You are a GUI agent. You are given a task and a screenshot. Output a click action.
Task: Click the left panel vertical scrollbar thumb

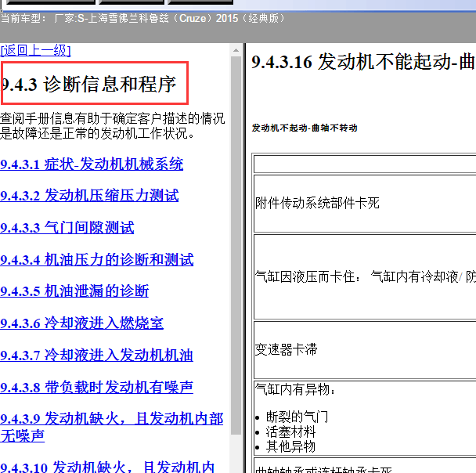tap(236, 246)
